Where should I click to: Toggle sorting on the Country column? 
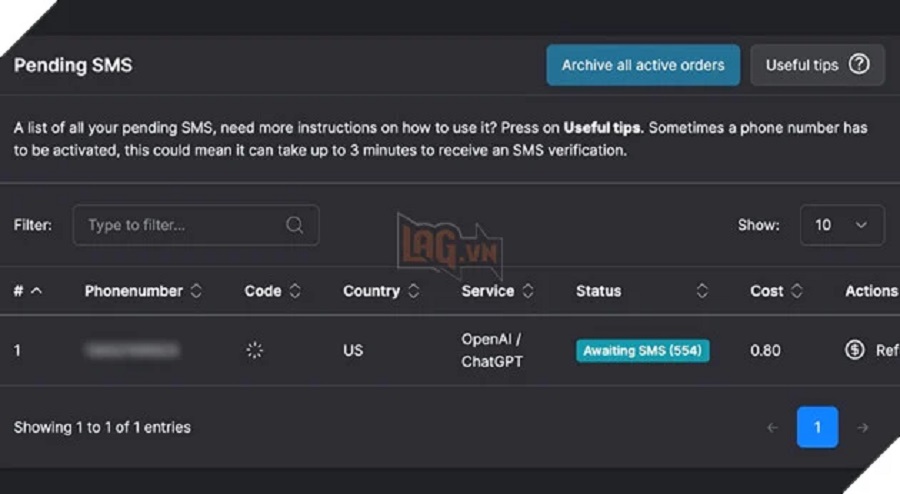[x=413, y=291]
